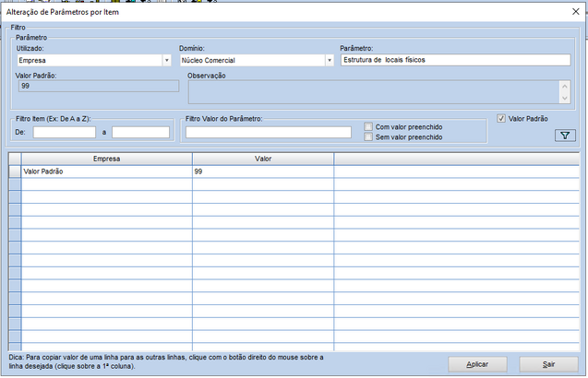The image size is (588, 378).
Task: Click the Parâmetro field with Estrutura de locais físicos
Action: tap(455, 60)
